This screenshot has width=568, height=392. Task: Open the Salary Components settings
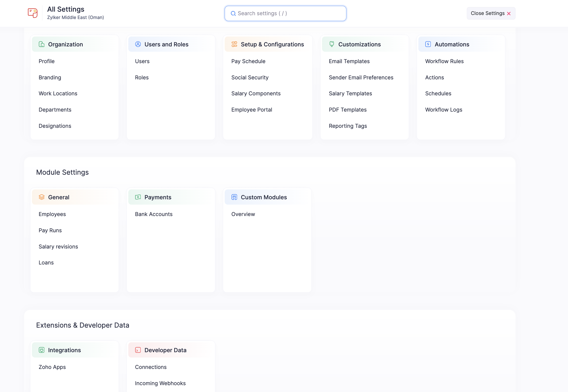tap(256, 94)
